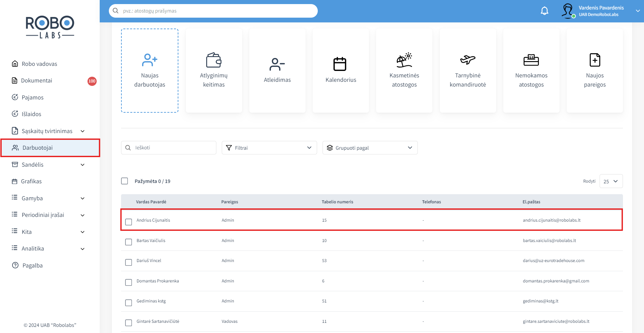
Task: Open the Grupuoti pagal dropdown
Action: (370, 148)
